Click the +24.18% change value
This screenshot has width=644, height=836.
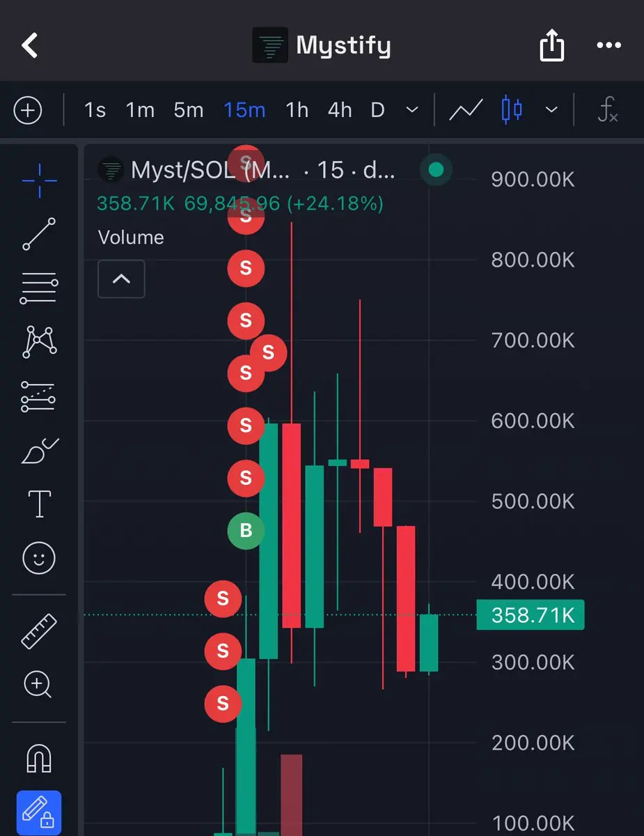click(335, 203)
